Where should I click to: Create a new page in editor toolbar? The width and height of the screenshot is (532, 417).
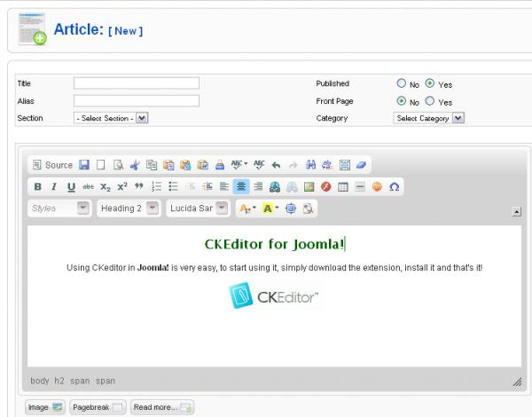pos(101,165)
